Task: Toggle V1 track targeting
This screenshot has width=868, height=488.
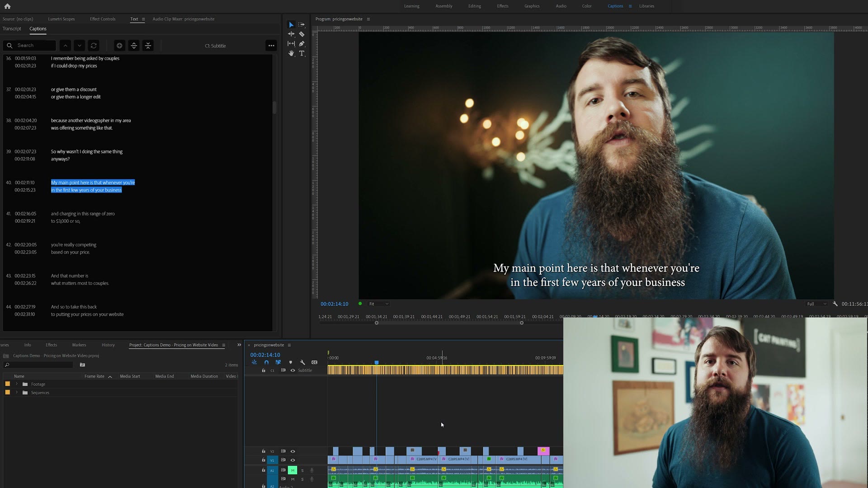Action: click(x=272, y=460)
